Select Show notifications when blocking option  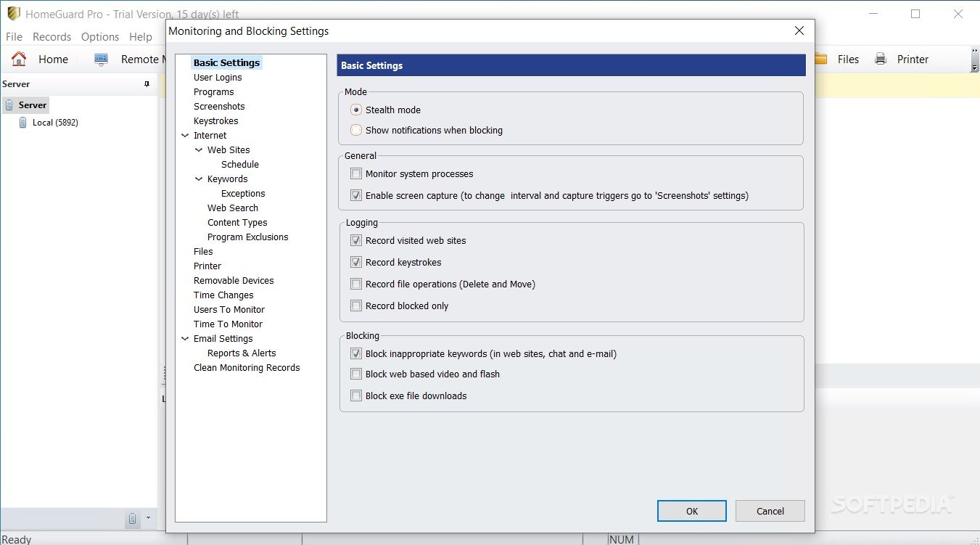[356, 130]
